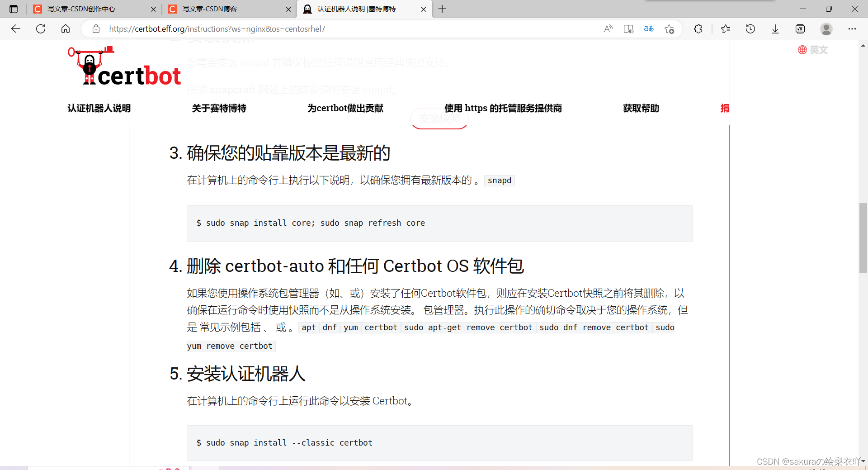The width and height of the screenshot is (868, 470).
Task: Click the translate page icon
Action: click(x=649, y=29)
